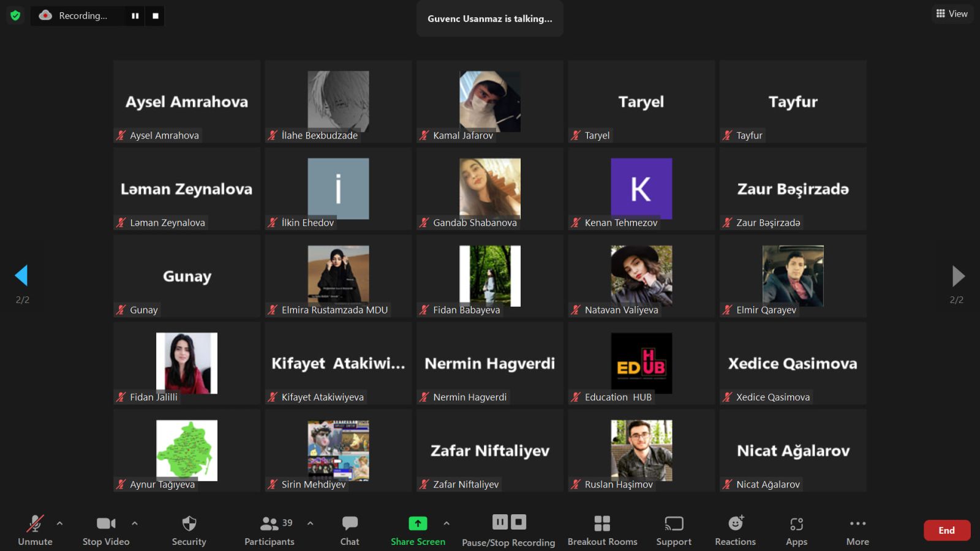Open the Apps panel
Viewport: 980px width, 551px height.
click(796, 524)
